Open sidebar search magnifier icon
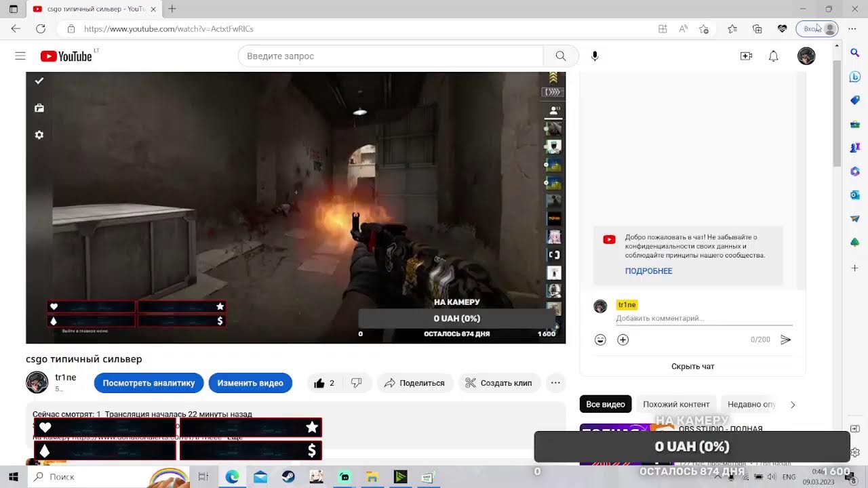This screenshot has height=488, width=868. 854,53
